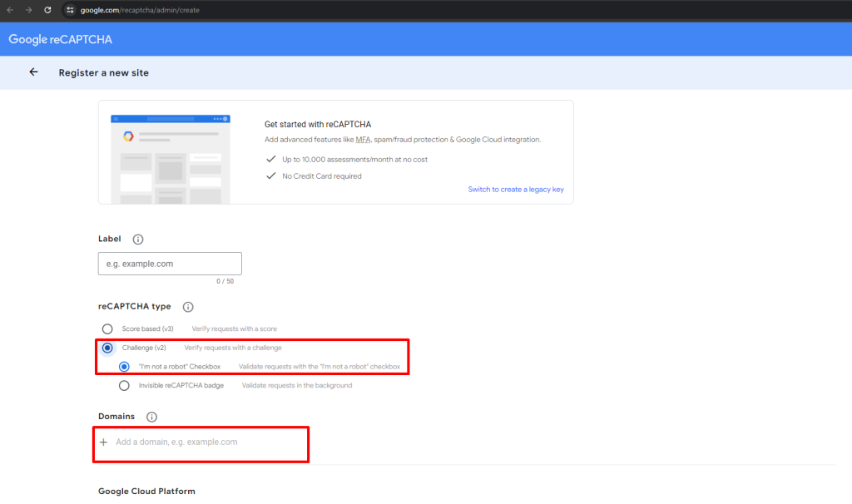Open the Domains info icon
The height and width of the screenshot is (504, 852).
[x=151, y=417]
